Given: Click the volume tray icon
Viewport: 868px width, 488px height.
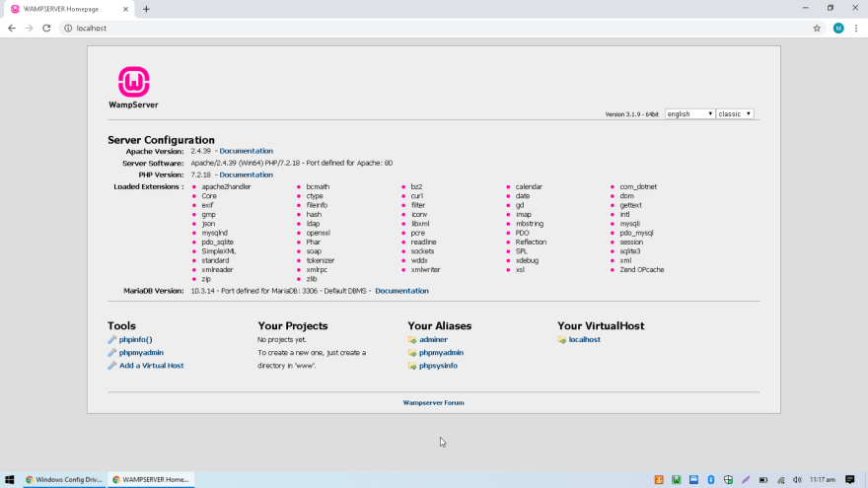Looking at the screenshot, I should point(797,480).
